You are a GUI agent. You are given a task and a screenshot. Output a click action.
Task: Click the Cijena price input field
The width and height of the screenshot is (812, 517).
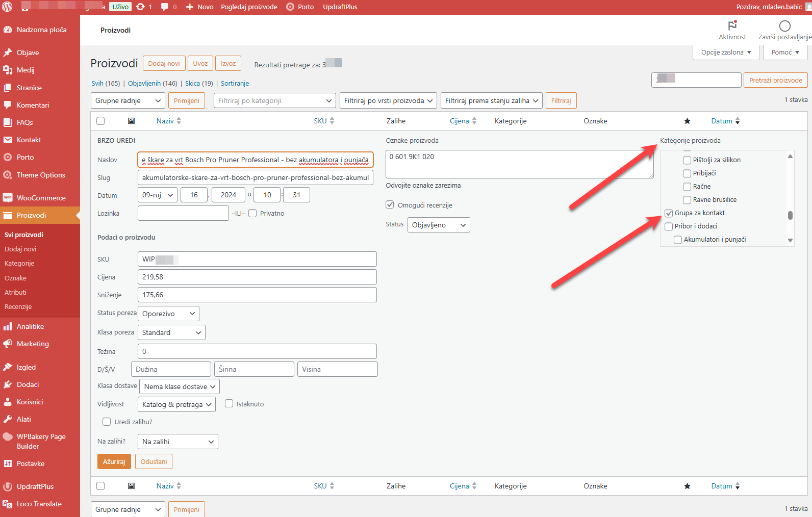click(257, 277)
